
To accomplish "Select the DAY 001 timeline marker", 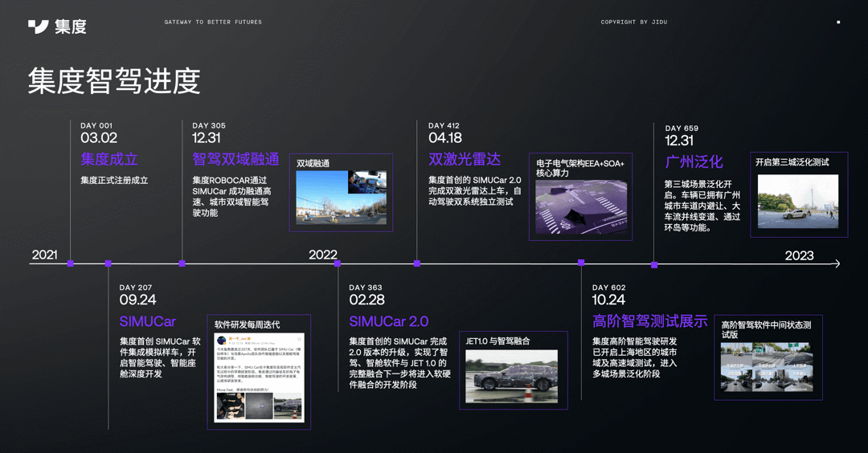I will coord(70,263).
